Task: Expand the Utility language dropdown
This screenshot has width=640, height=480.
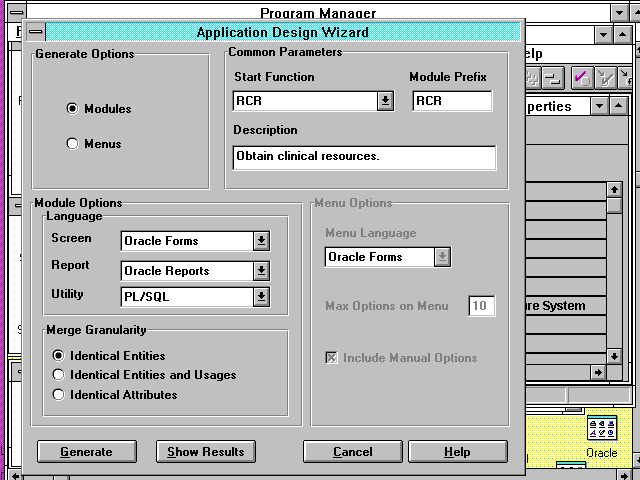Action: pyautogui.click(x=261, y=297)
